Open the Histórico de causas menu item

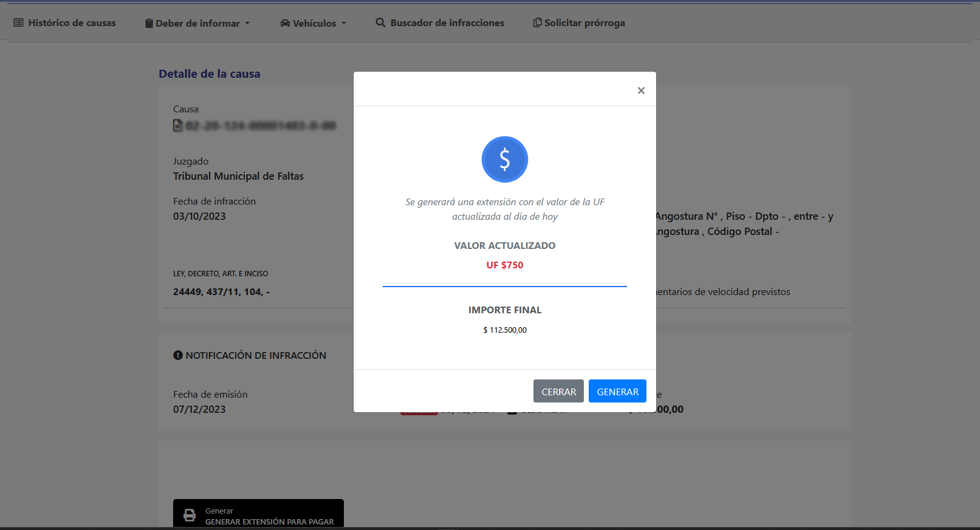coord(72,23)
